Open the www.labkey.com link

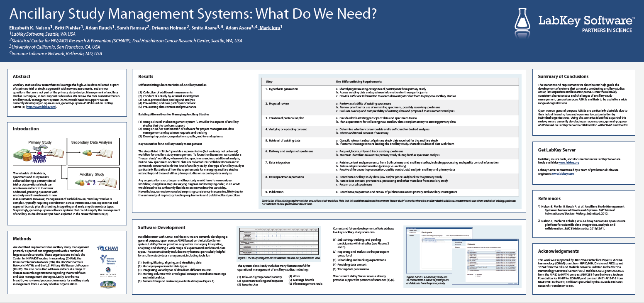(x=563, y=173)
